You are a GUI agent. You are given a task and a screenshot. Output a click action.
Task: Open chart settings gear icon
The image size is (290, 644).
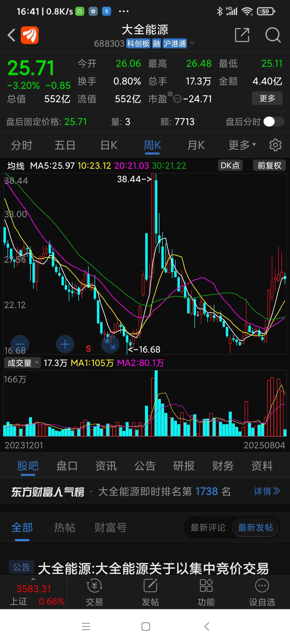[x=275, y=145]
